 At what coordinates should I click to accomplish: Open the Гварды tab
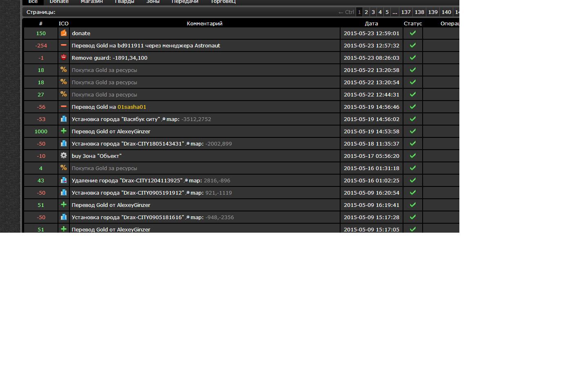(125, 2)
